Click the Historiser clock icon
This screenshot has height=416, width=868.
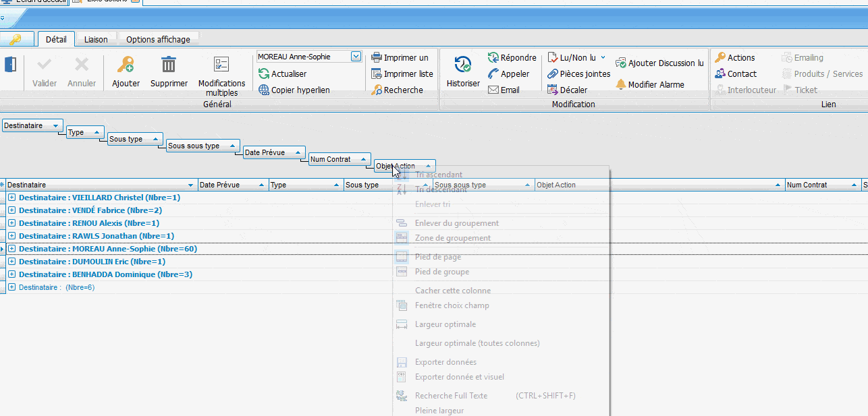click(463, 65)
